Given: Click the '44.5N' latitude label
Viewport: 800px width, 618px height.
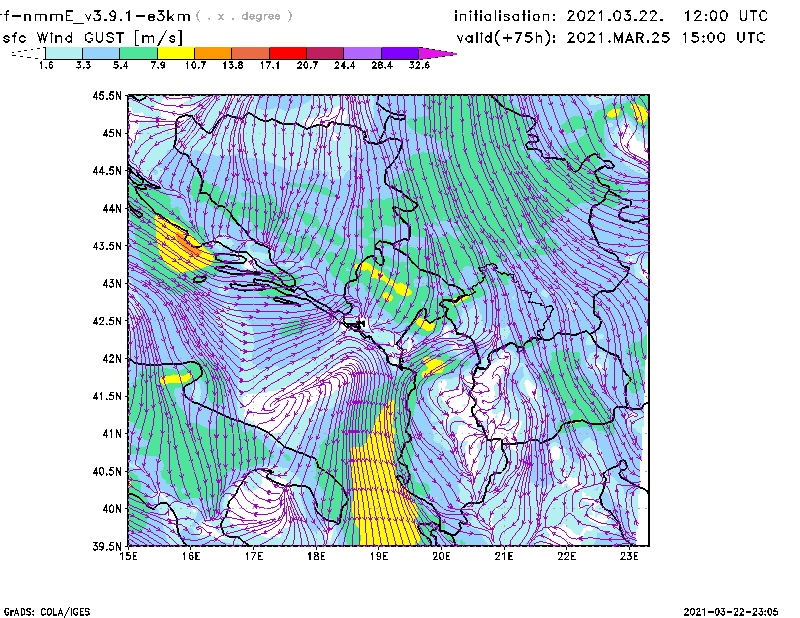Looking at the screenshot, I should [x=107, y=170].
